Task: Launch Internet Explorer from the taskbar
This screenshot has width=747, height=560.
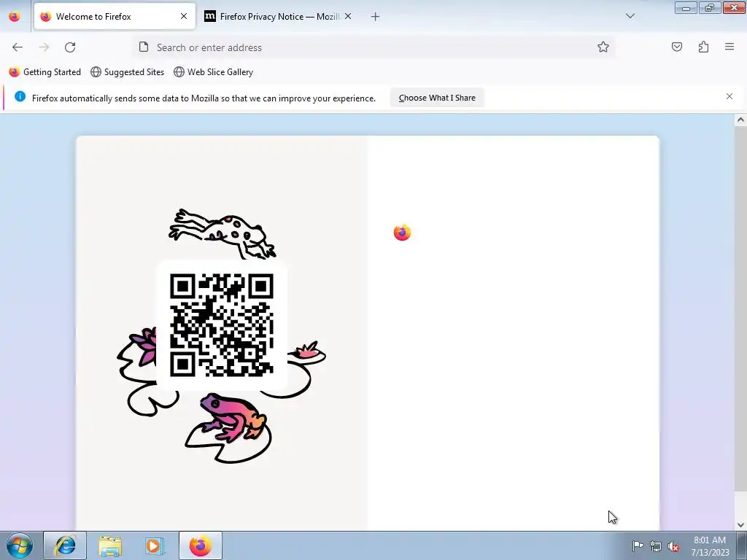Action: click(65, 545)
